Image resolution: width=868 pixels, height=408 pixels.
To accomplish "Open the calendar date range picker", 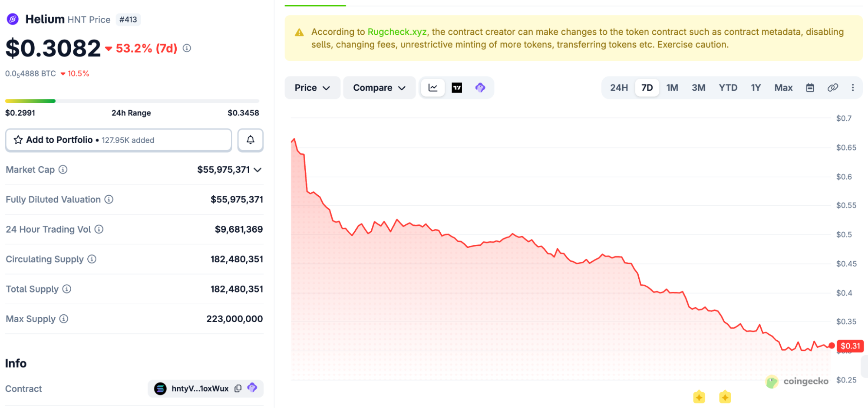I will (810, 88).
